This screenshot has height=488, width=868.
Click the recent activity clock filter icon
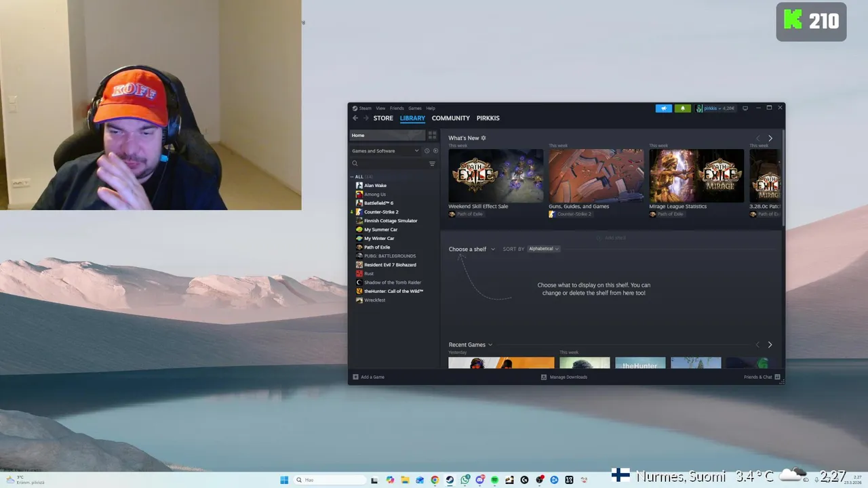[427, 151]
